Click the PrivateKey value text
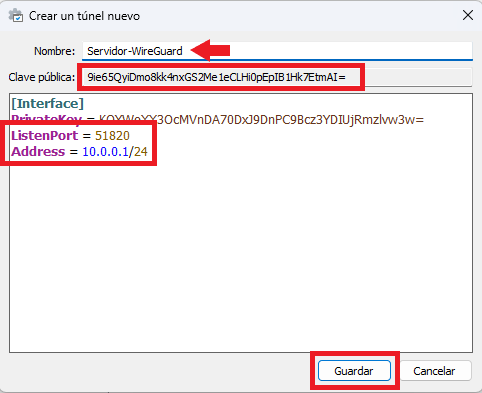This screenshot has height=393, width=482. pos(261,120)
